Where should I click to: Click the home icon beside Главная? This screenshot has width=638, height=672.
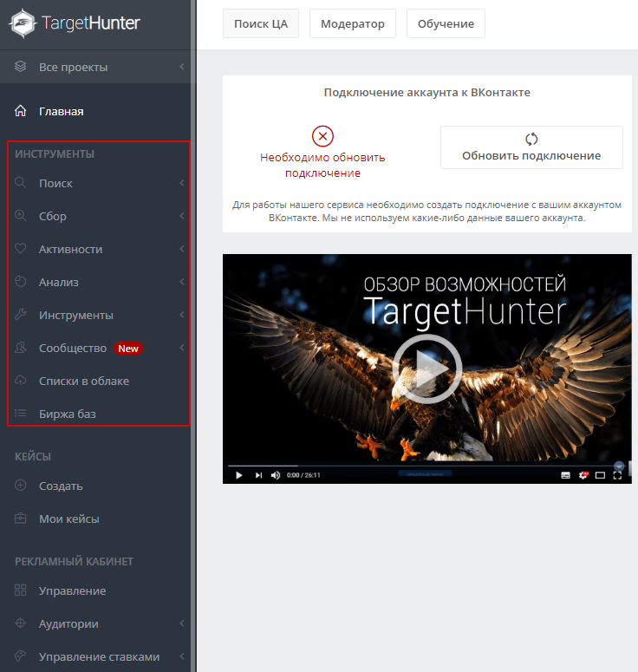20,111
